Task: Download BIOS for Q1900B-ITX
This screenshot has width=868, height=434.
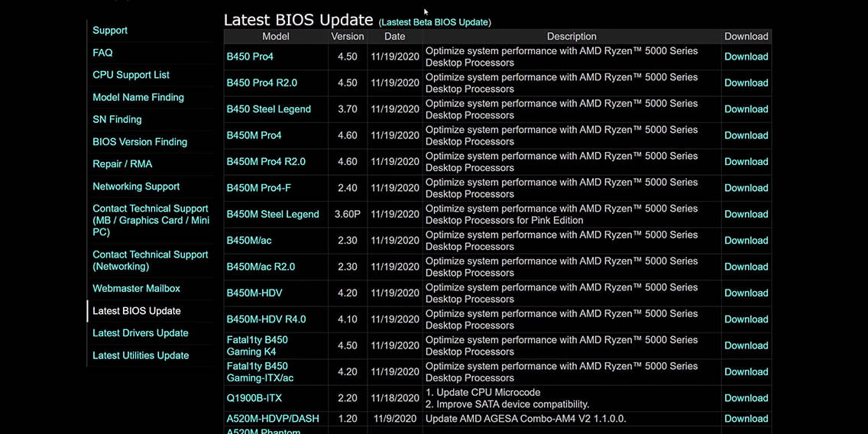Action: 747,398
